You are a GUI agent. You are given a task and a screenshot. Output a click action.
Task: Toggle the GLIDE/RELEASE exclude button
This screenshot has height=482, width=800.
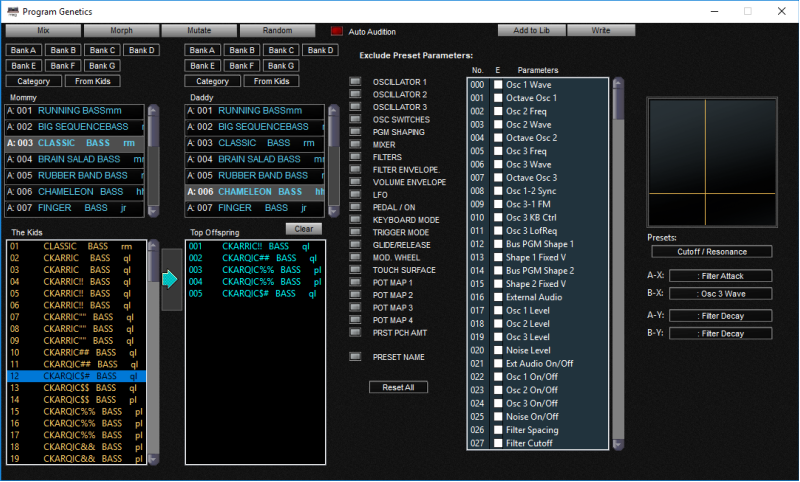(x=355, y=244)
